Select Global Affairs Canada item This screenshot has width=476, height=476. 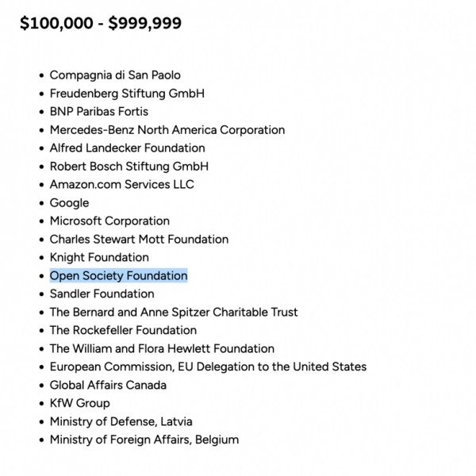click(x=108, y=386)
